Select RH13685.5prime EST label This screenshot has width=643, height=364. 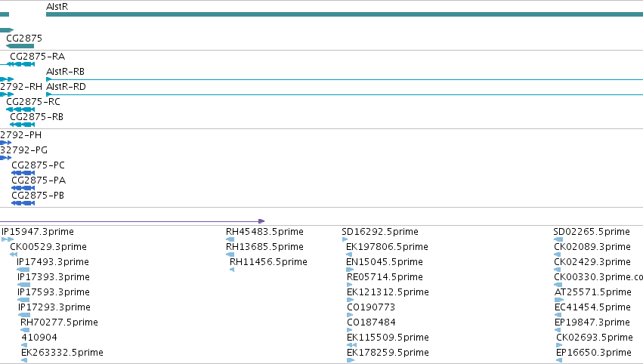(x=265, y=247)
